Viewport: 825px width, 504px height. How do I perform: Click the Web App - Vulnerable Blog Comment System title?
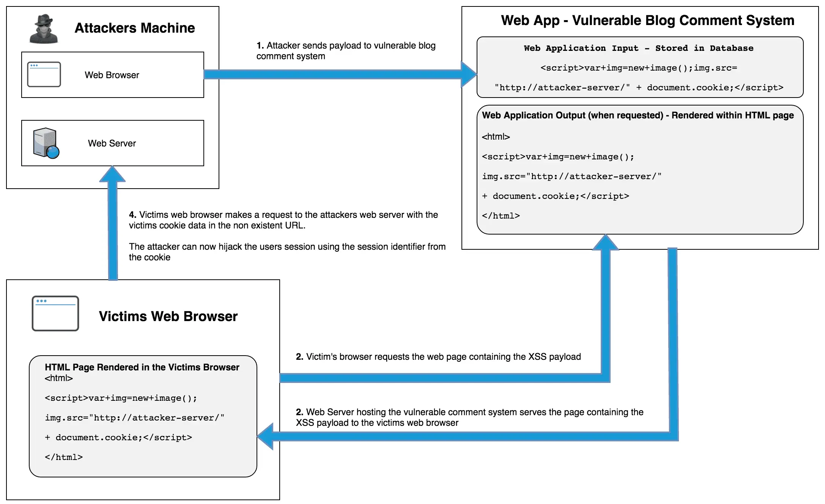[647, 20]
